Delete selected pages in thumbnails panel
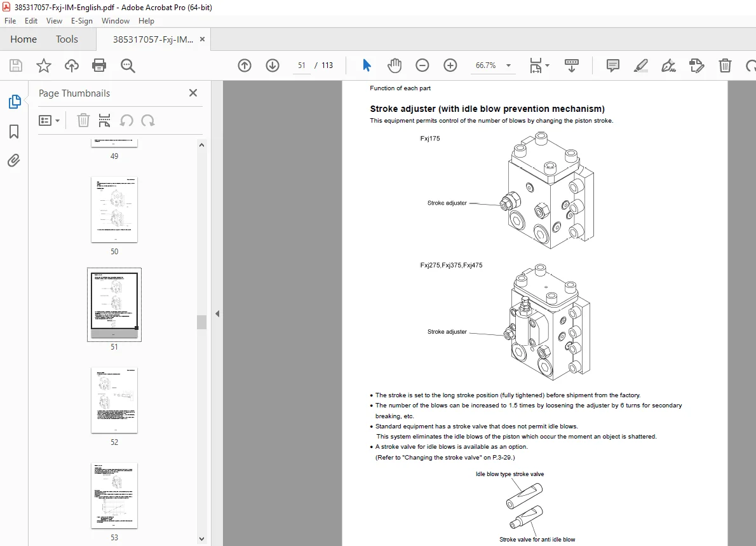This screenshot has height=546, width=756. [x=83, y=120]
